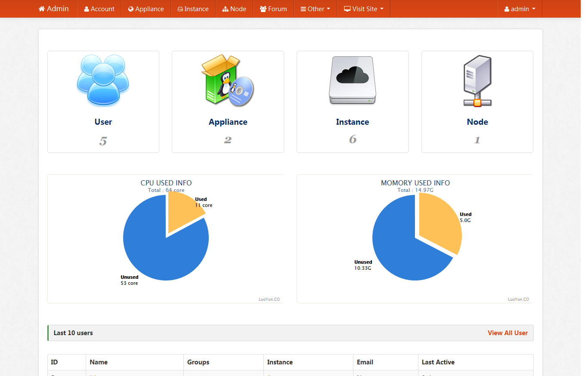This screenshot has height=376, width=588.
Task: Open the Account menu
Action: coord(99,9)
